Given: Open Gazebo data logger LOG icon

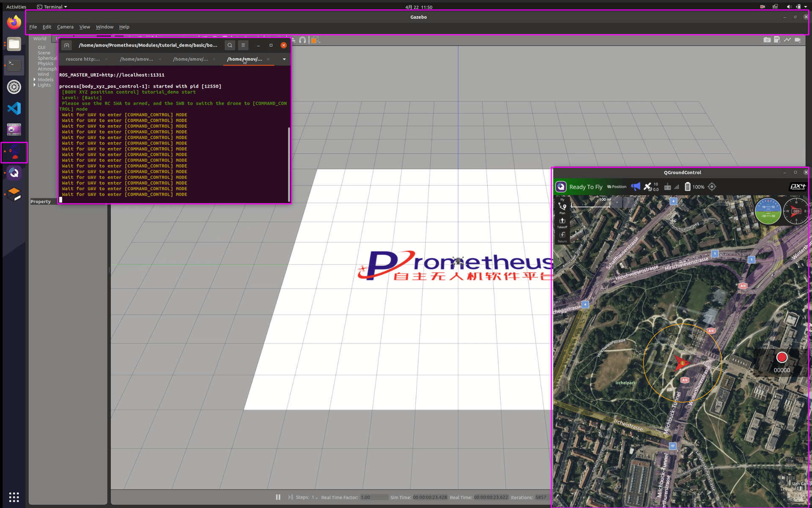Looking at the screenshot, I should click(x=777, y=40).
